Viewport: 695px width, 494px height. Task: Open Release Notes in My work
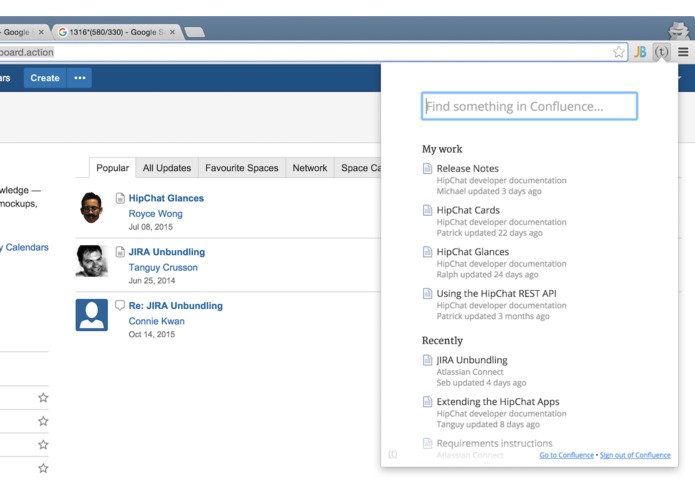(x=468, y=168)
